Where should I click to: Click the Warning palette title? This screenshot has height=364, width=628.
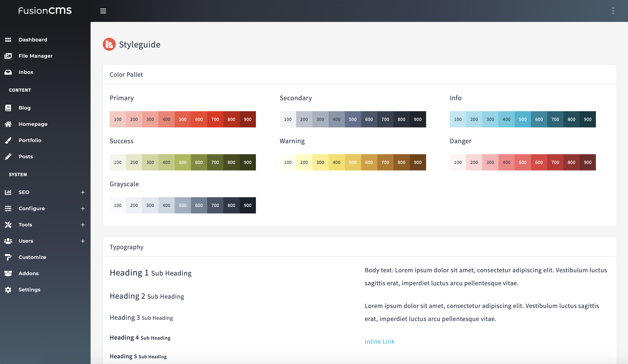(292, 141)
